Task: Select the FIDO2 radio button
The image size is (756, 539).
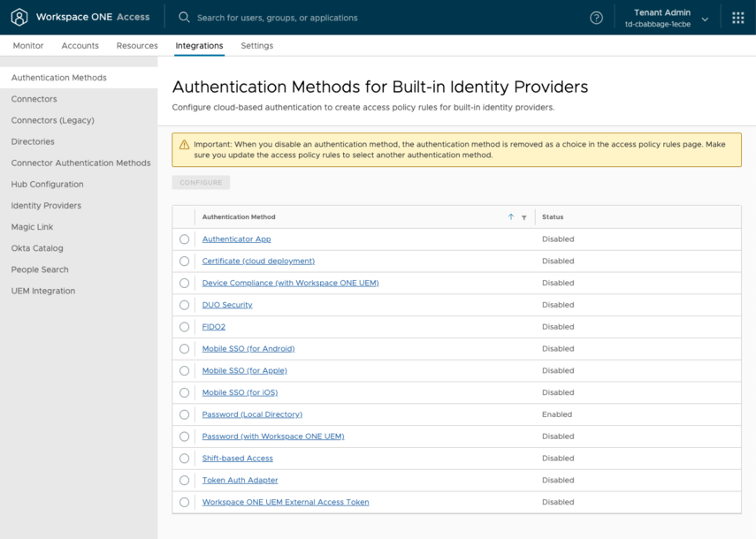Action: coord(184,327)
